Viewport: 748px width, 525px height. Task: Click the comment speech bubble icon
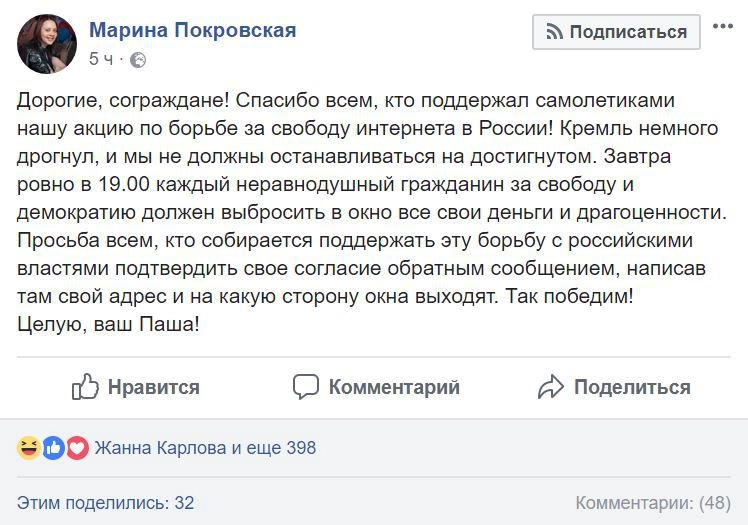306,387
